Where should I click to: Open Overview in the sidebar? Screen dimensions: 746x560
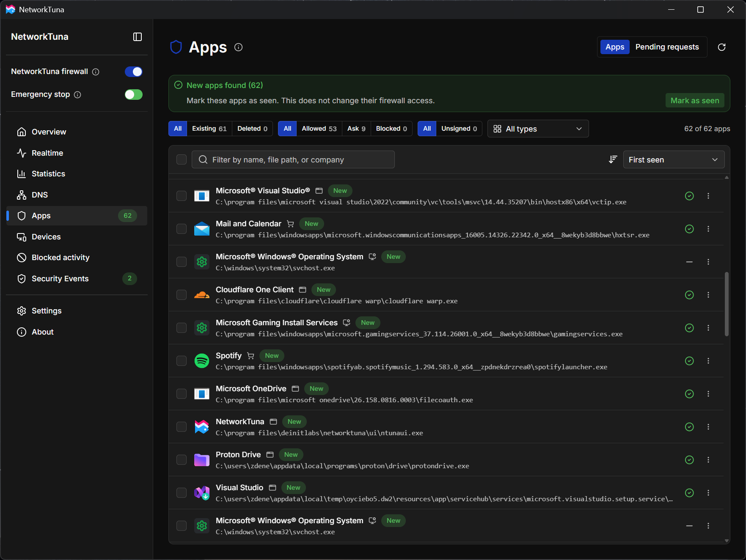pos(77,132)
